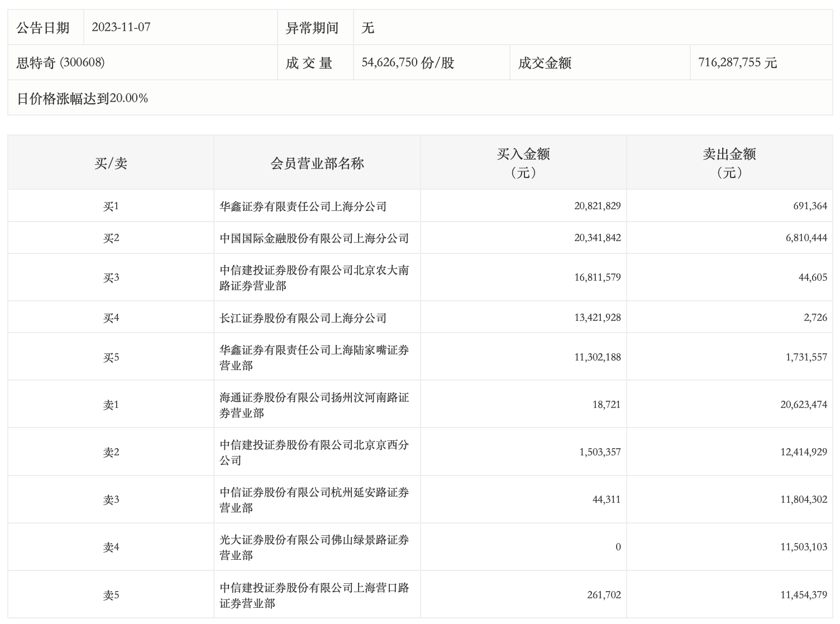Select sell amount 1,731,557

point(806,357)
